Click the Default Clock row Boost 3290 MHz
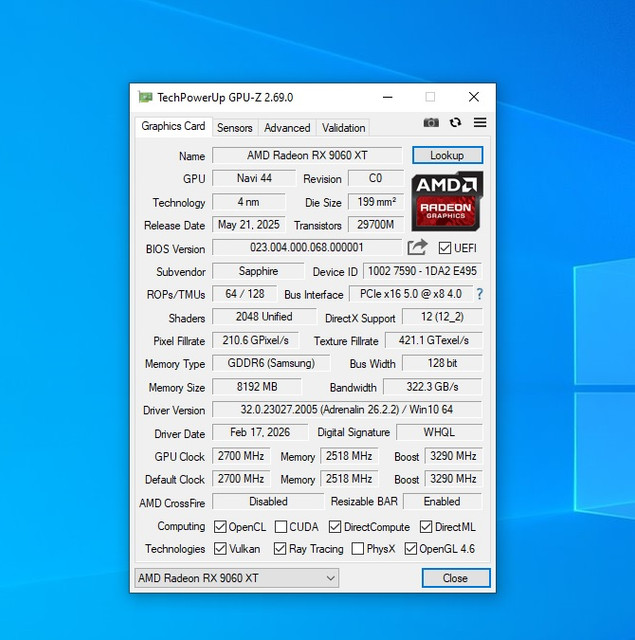 pyautogui.click(x=453, y=479)
